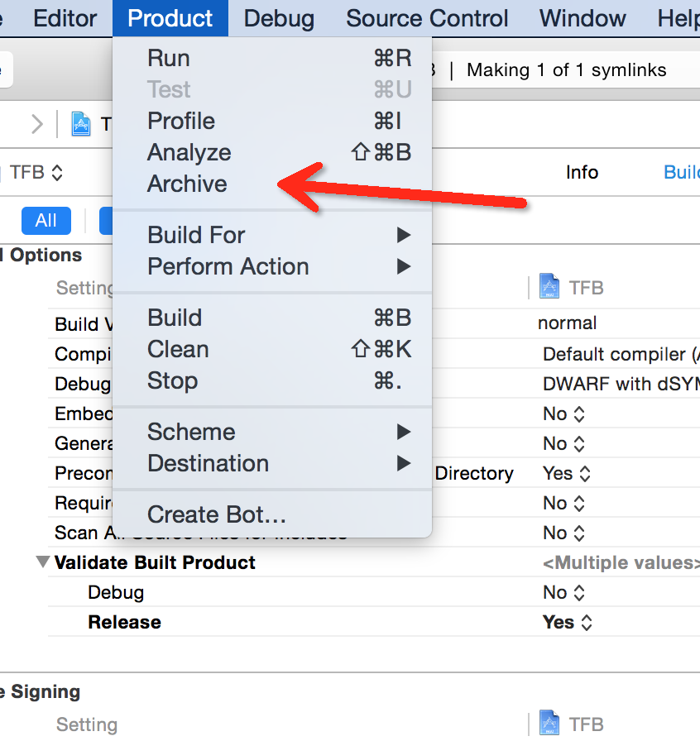Open the Destination submenu arrow
700x741 pixels.
point(404,463)
